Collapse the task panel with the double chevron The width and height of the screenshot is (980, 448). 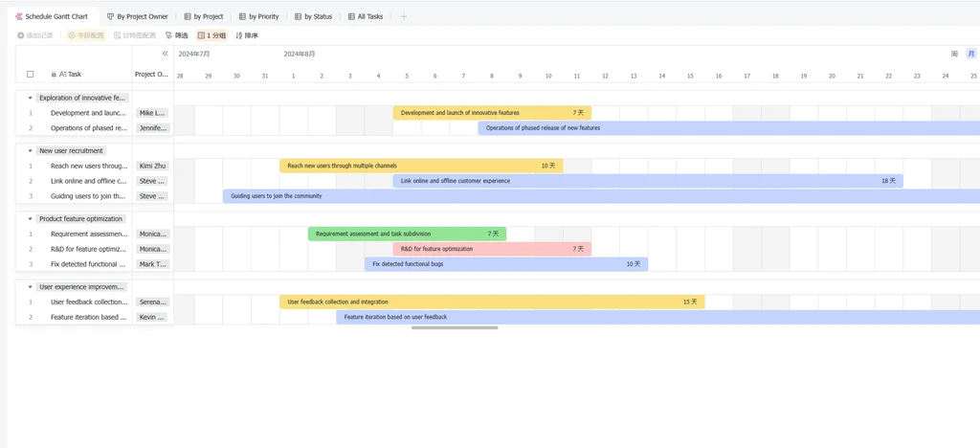[165, 54]
